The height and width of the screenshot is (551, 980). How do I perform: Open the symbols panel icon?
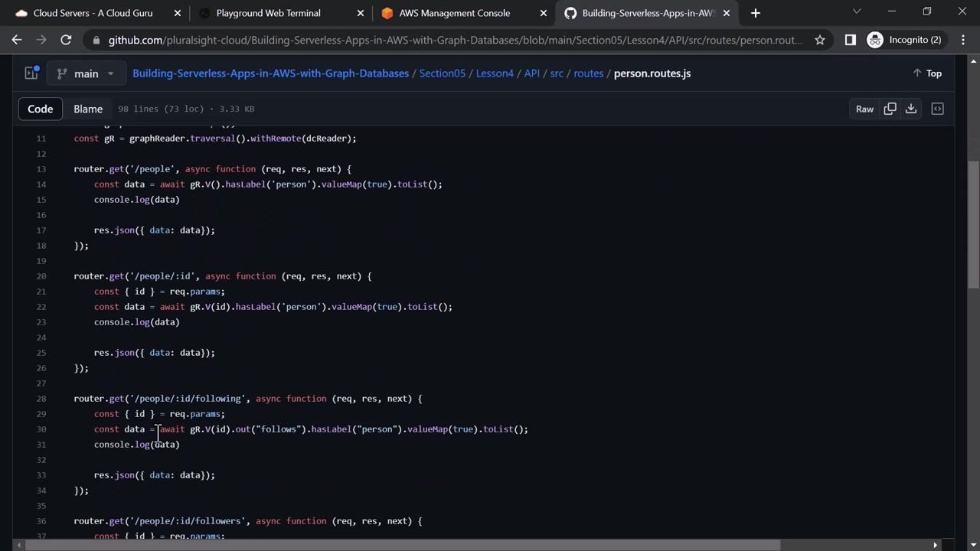pyautogui.click(x=937, y=109)
